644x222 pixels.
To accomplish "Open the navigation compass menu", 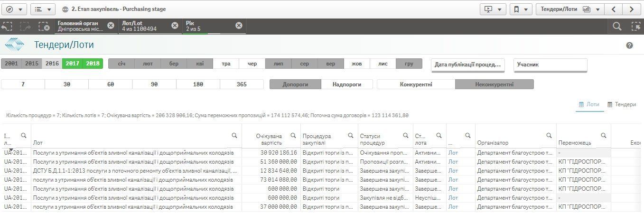I will click(14, 9).
